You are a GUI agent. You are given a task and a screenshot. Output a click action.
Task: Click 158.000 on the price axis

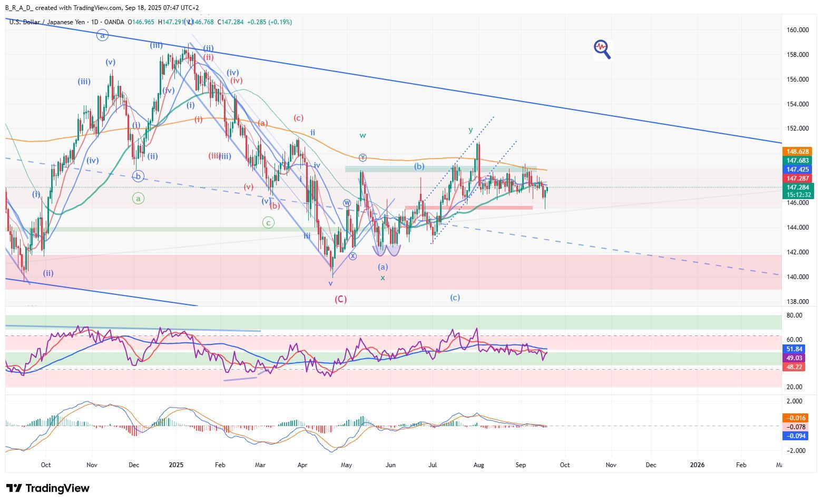pos(798,55)
